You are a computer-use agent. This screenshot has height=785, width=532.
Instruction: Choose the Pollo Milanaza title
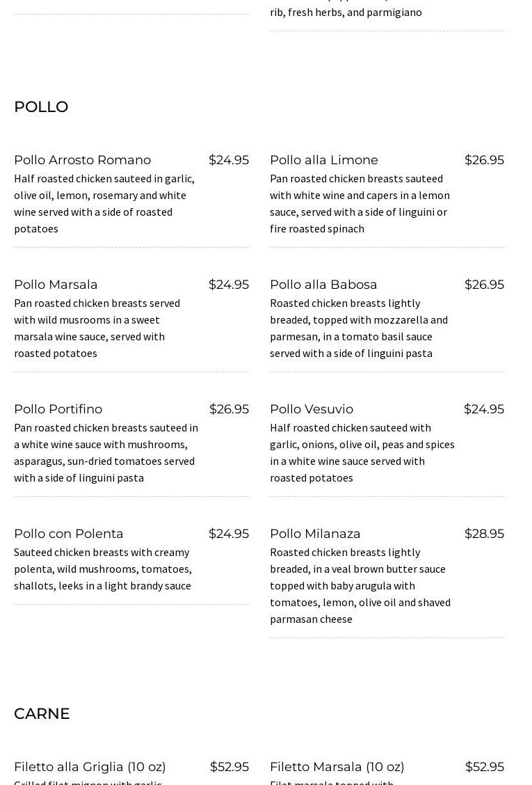point(315,534)
